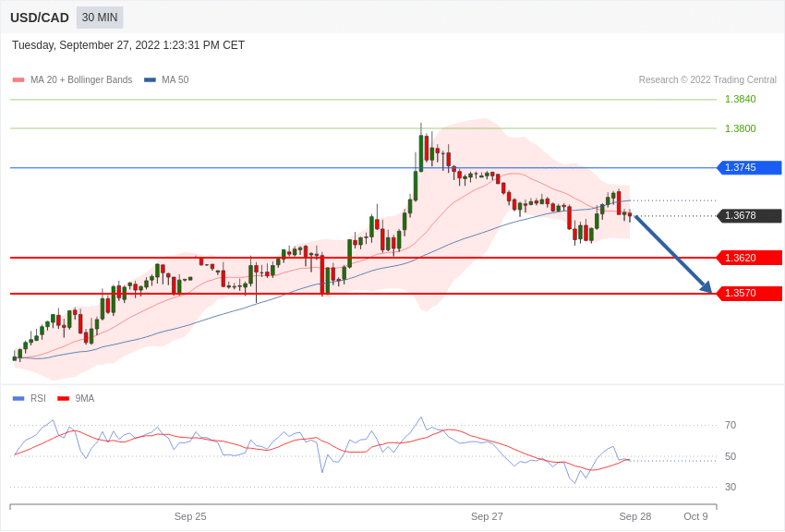The height and width of the screenshot is (532, 785).
Task: Click the 9MA red legend swatch
Action: (64, 399)
